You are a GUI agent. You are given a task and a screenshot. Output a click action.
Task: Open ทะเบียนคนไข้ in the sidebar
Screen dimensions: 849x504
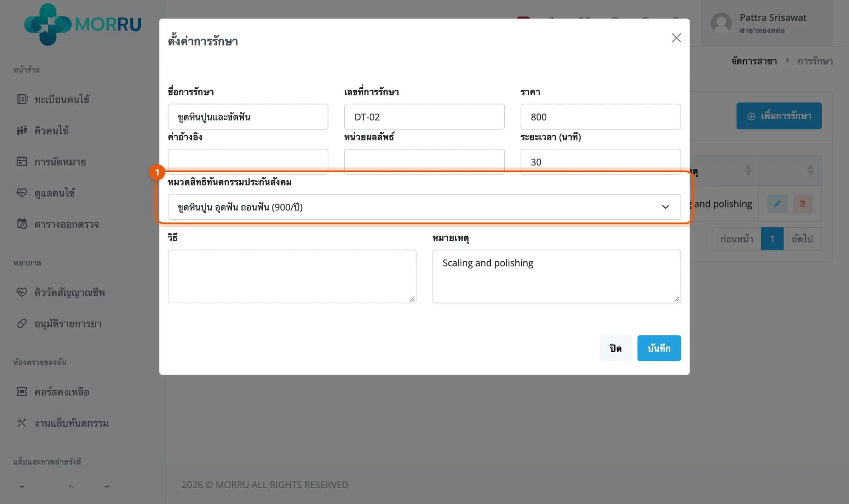tap(62, 99)
